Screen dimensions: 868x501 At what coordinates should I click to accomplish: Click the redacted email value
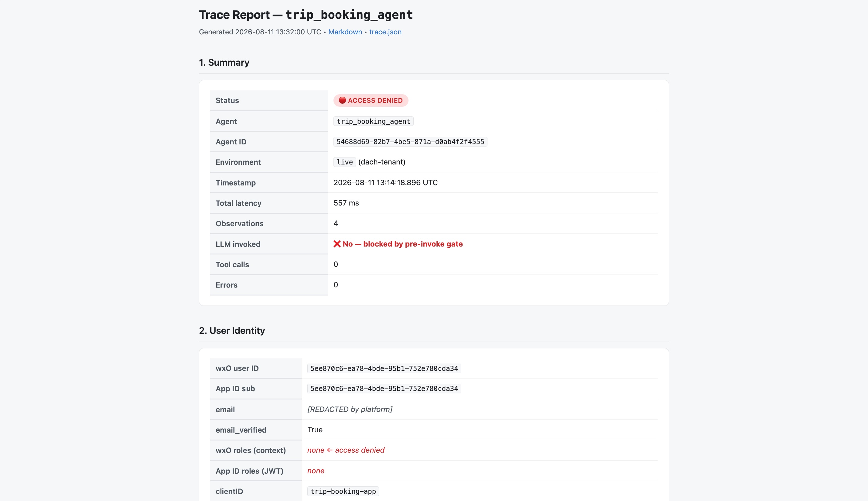coord(350,409)
